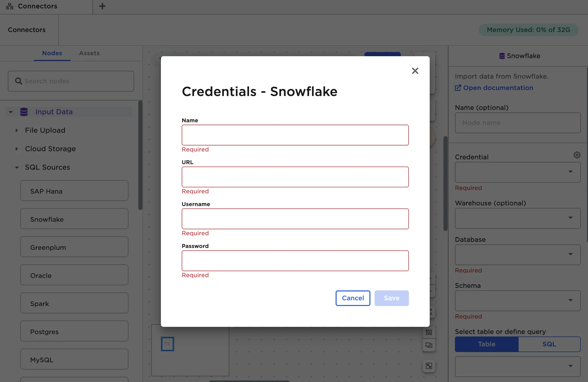Close the Snowflake credentials dialog
The height and width of the screenshot is (382, 588).
click(x=415, y=71)
